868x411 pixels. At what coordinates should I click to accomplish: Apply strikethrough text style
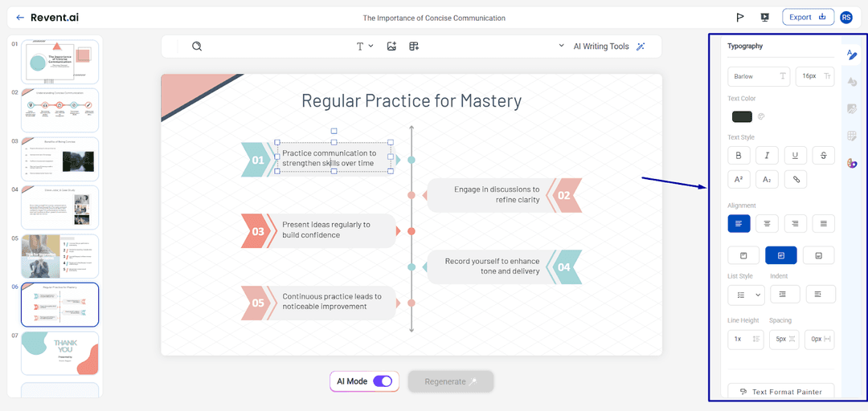point(823,156)
